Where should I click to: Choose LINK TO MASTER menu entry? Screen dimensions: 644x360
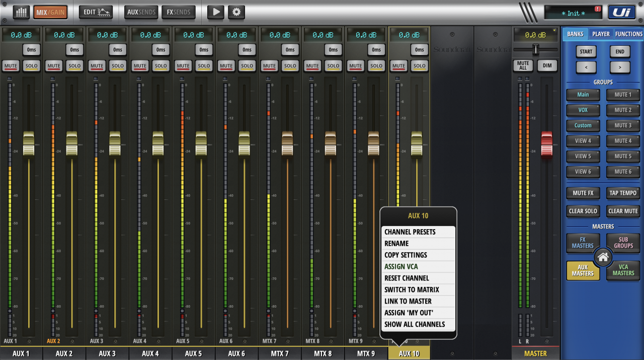coord(418,302)
